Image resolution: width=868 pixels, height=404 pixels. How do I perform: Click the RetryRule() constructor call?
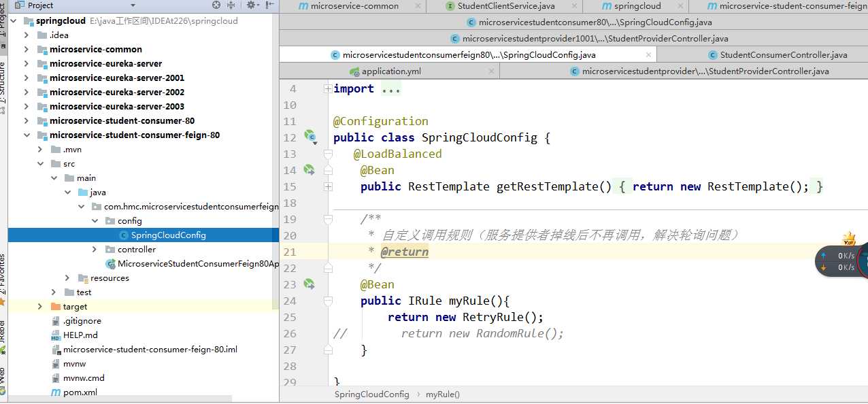pos(503,317)
